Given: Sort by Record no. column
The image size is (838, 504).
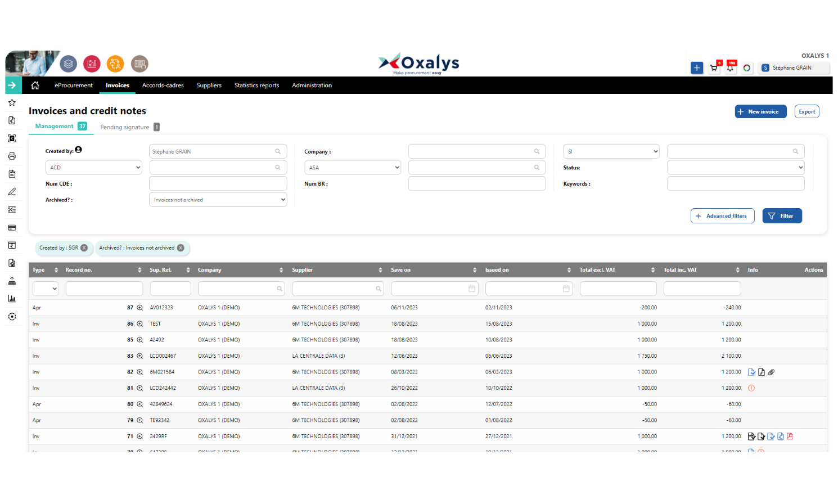Looking at the screenshot, I should click(x=140, y=270).
